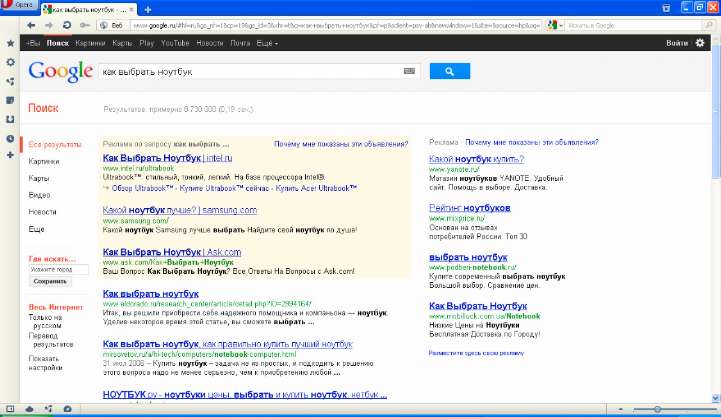Screen dimensions: 721x417
Task: Open 'Какой ноутбук лучше? | samsung.com' link
Action: tap(180, 210)
